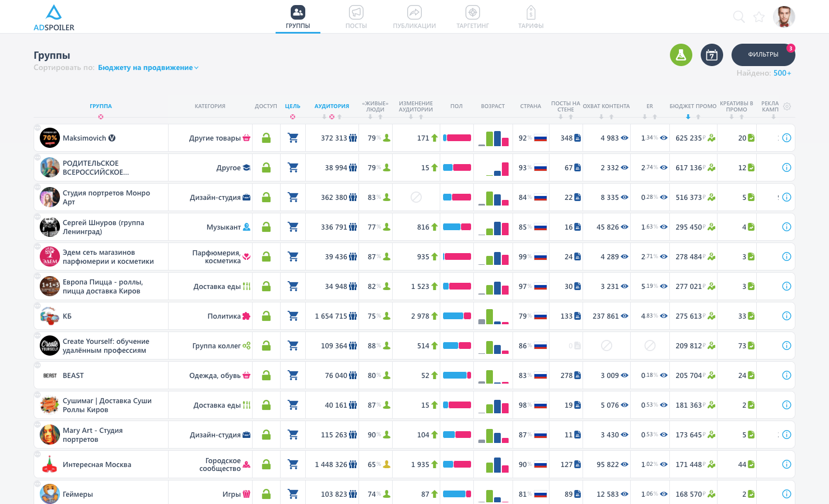Open the Таргетинг tab
Image resolution: width=829 pixels, height=504 pixels.
(x=473, y=17)
